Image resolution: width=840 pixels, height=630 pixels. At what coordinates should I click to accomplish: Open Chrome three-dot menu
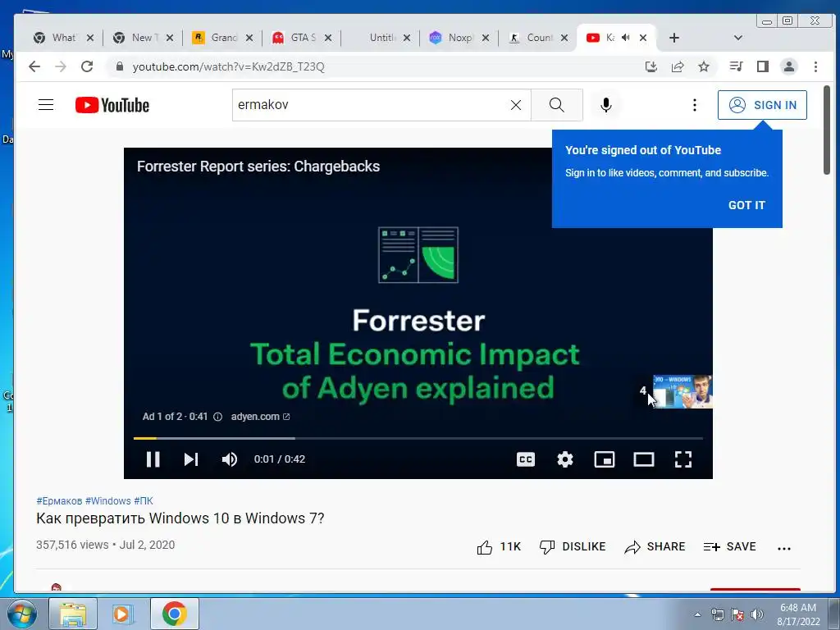[815, 66]
